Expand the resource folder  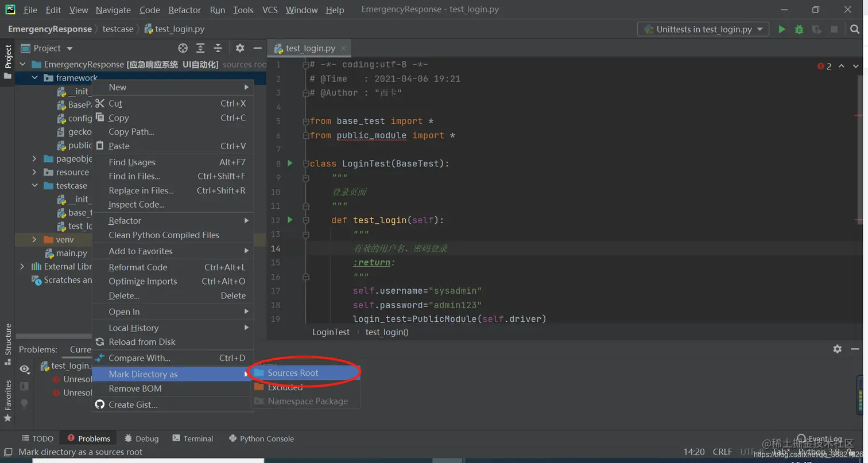point(34,172)
